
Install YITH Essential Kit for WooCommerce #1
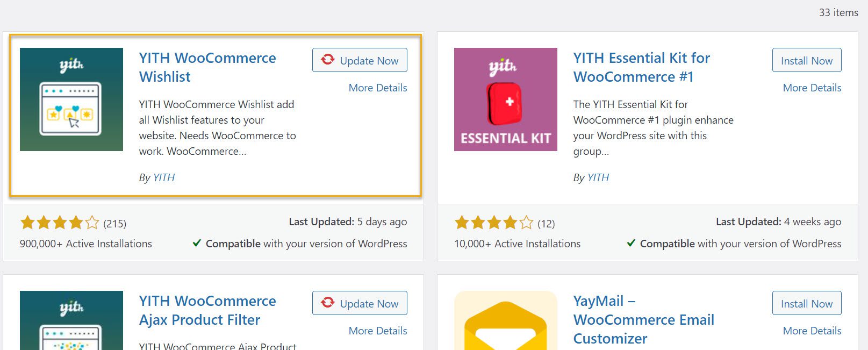807,60
